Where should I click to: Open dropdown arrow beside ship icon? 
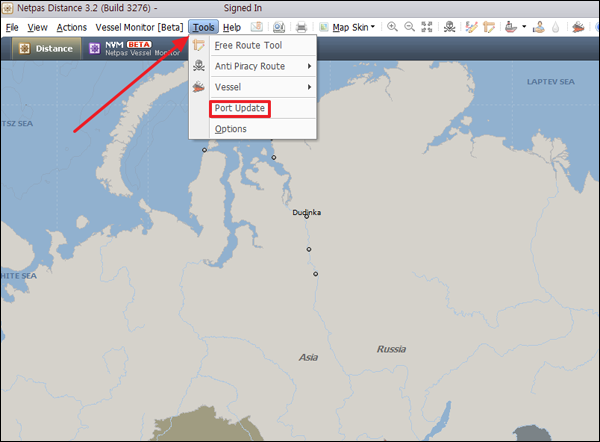click(524, 27)
